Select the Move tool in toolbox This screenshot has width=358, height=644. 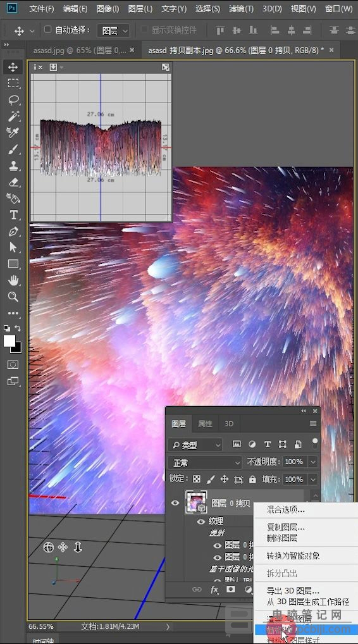coord(13,67)
